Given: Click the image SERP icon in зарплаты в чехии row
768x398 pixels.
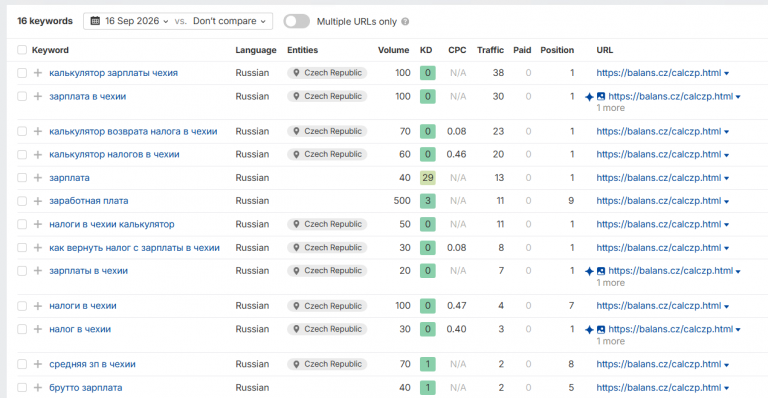Looking at the screenshot, I should tap(601, 271).
